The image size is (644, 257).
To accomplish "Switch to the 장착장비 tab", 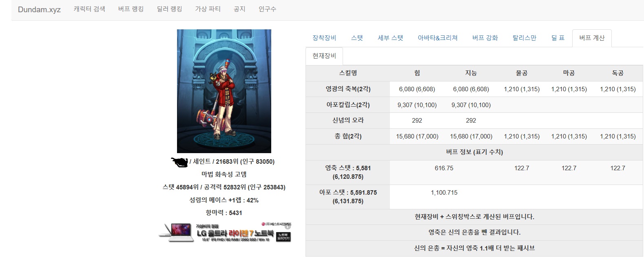I will pyautogui.click(x=324, y=38).
